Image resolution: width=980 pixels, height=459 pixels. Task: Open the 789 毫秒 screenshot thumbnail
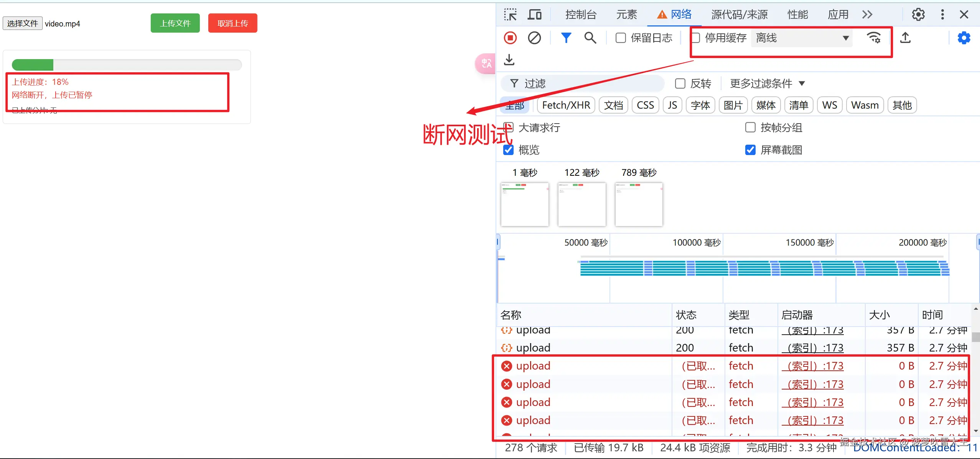(x=638, y=205)
